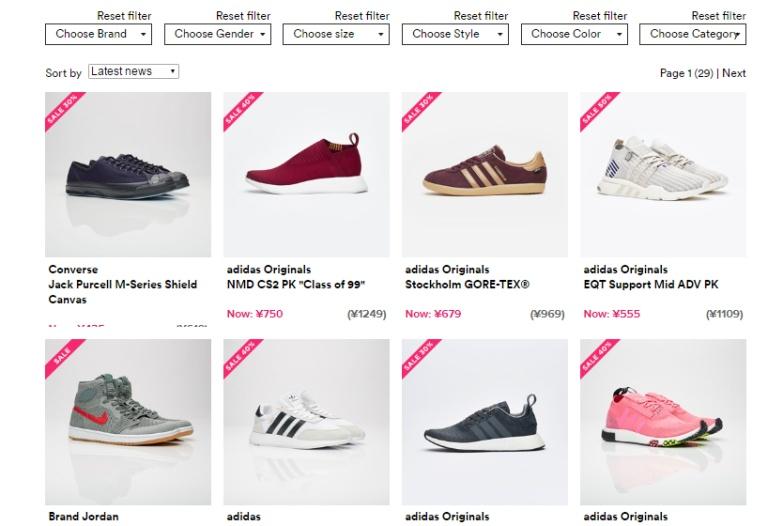Click the EQT Support Mid ADV PK title
This screenshot has width=768, height=526.
pos(651,285)
